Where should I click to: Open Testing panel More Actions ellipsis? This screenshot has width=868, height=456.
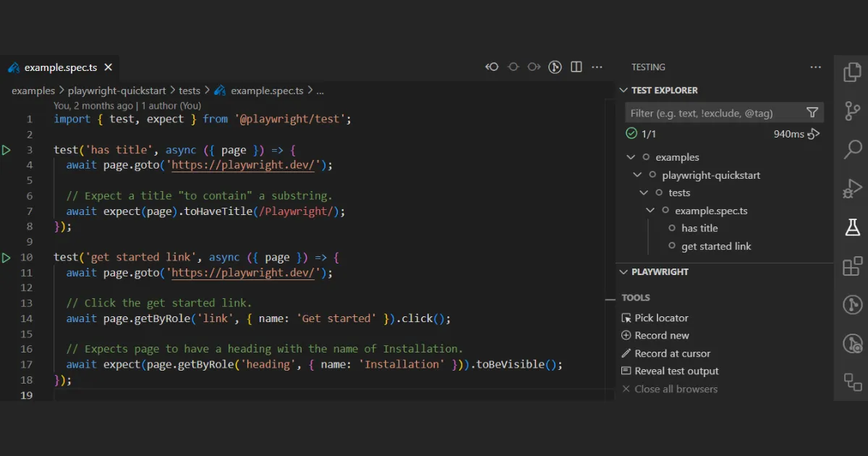(x=816, y=67)
